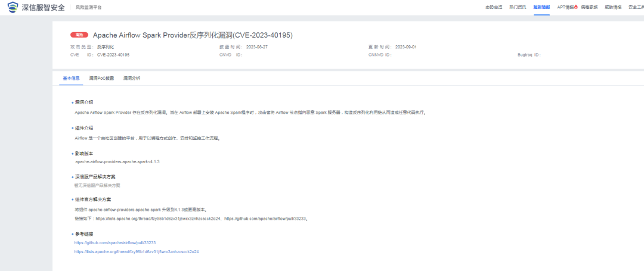This screenshot has height=271, width=644.
Task: Click the CNVD ID label
Action: (231, 55)
